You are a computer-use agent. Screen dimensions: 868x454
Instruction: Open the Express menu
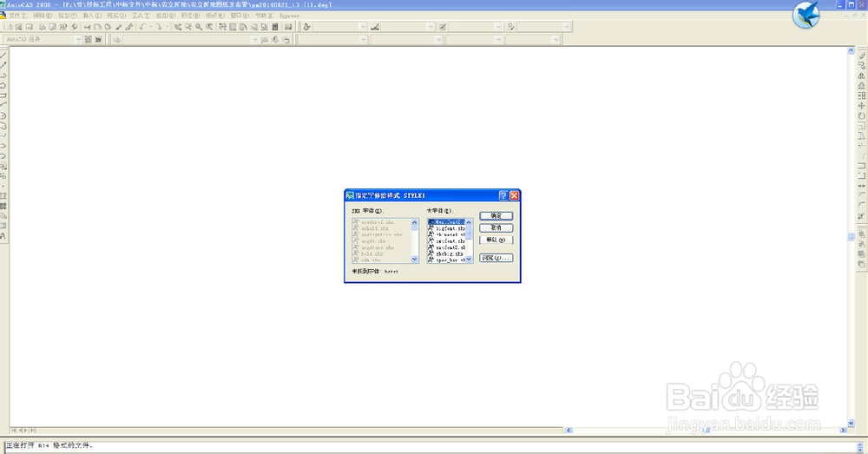[x=289, y=16]
